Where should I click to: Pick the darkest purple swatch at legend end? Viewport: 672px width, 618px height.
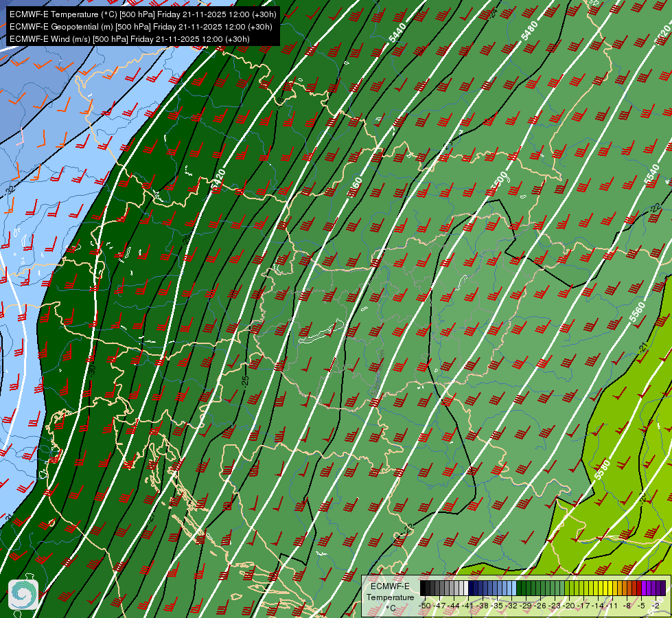tap(664, 588)
